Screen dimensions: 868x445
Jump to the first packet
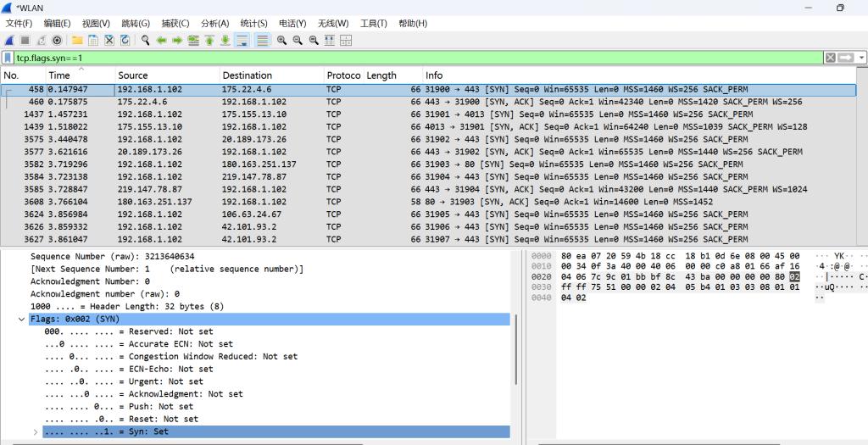pyautogui.click(x=209, y=41)
